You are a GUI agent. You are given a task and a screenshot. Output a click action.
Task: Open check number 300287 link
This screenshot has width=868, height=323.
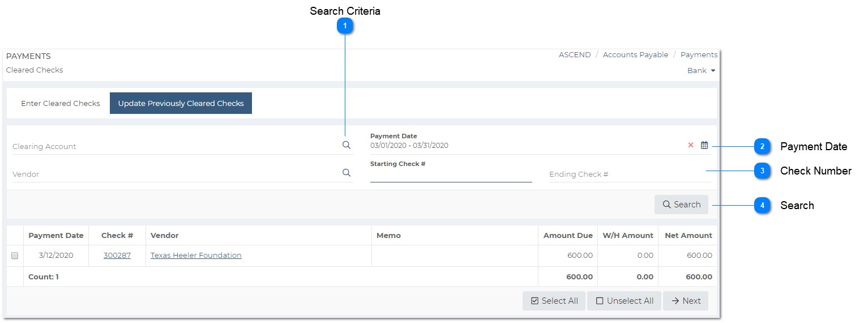(x=117, y=256)
